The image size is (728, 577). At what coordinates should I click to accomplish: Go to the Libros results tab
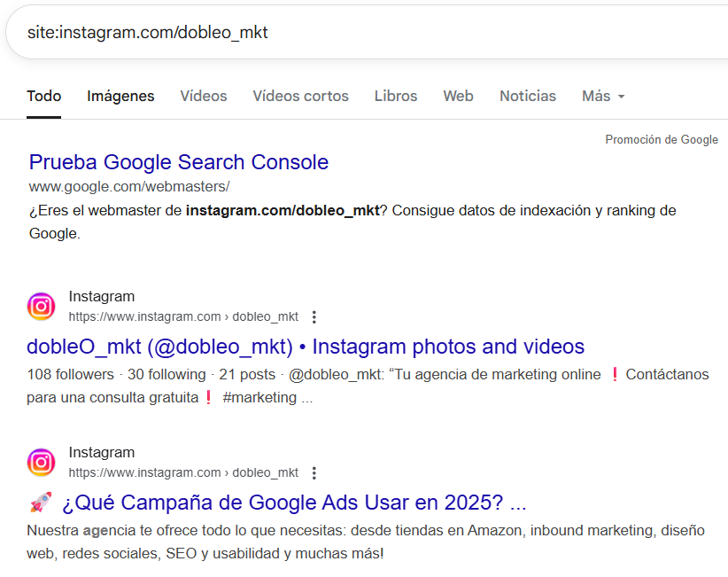[395, 96]
